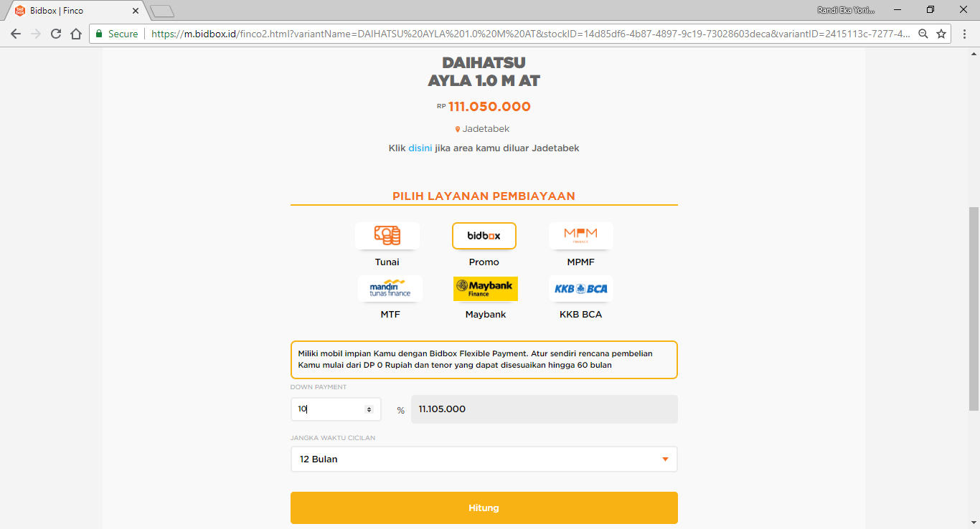The height and width of the screenshot is (529, 980).
Task: Click the address bar URL
Action: (x=531, y=34)
